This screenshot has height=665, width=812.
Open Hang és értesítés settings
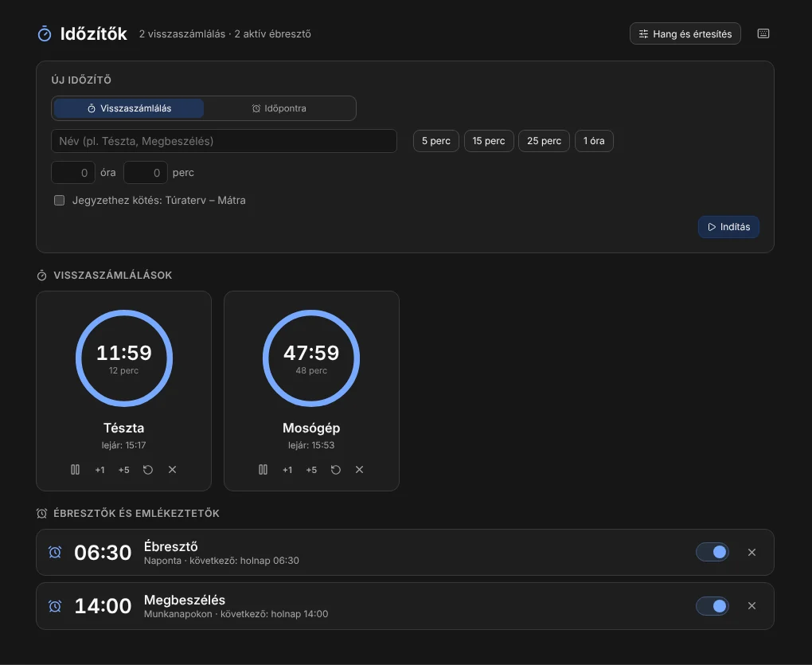pyautogui.click(x=685, y=33)
